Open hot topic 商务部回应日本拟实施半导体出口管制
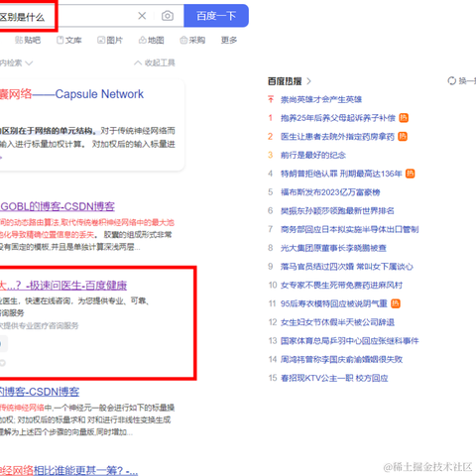Viewport: 476px width, 476px height. 350,229
